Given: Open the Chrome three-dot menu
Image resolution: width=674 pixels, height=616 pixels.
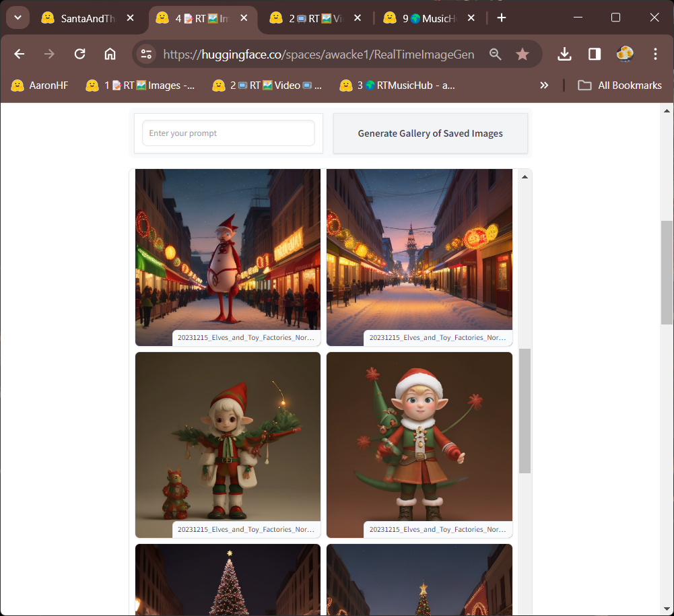Looking at the screenshot, I should (x=655, y=55).
